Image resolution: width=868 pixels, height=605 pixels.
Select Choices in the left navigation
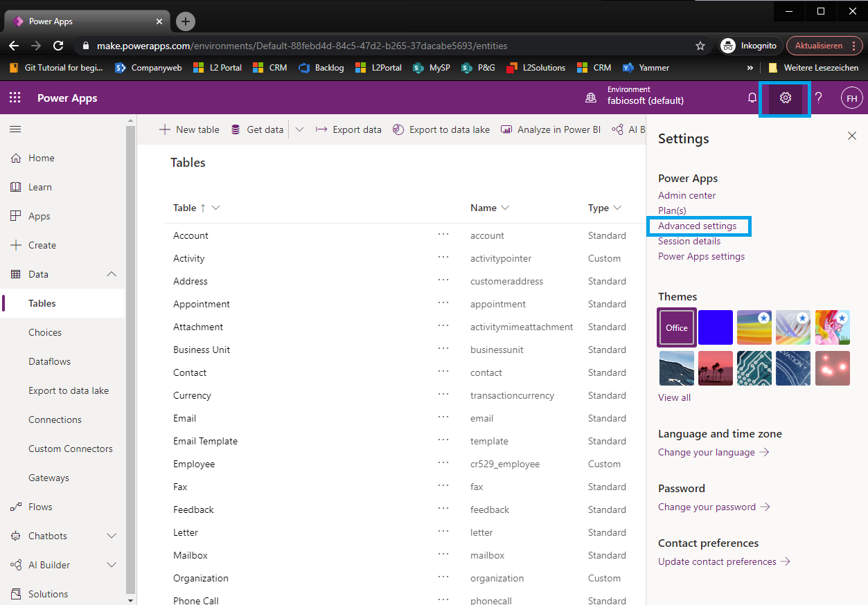(45, 332)
